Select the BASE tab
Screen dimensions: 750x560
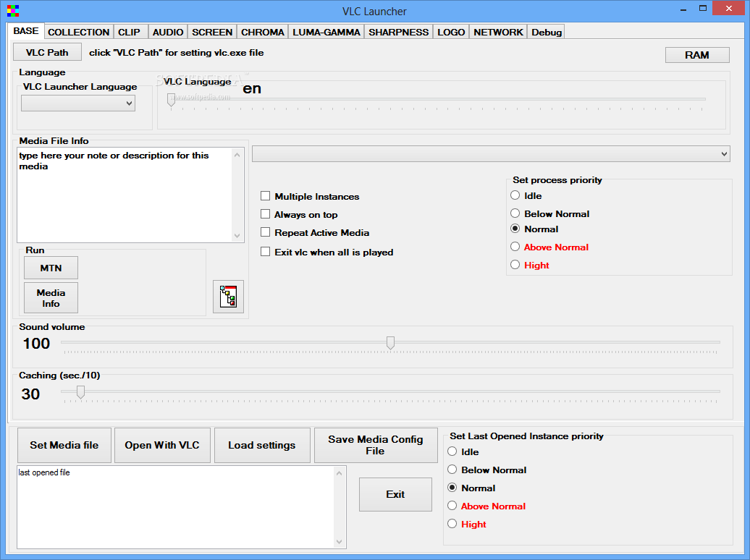click(x=26, y=30)
